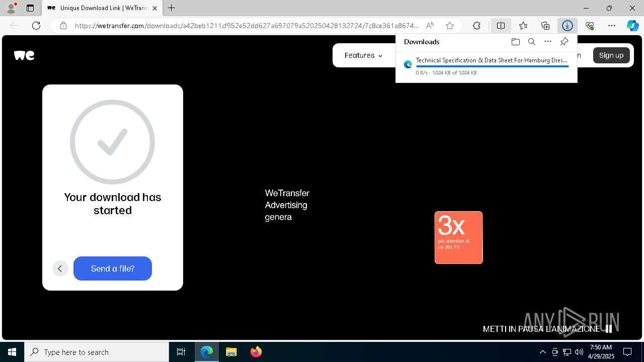Open Favorites list icon

coord(523,26)
